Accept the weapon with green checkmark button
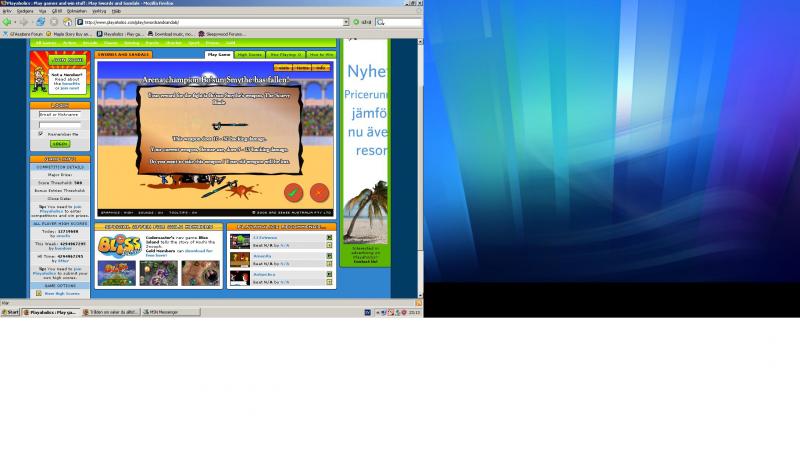The height and width of the screenshot is (450, 800). (x=293, y=192)
